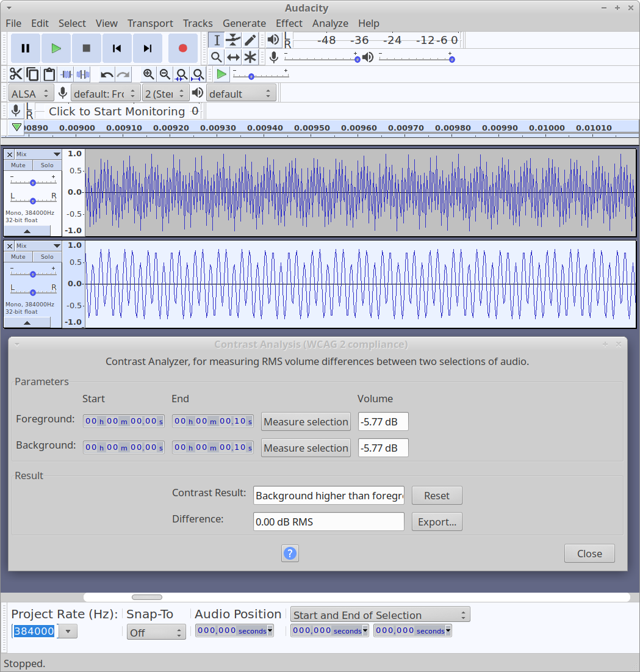Click Skip to Start button
This screenshot has width=640, height=672.
[x=117, y=48]
